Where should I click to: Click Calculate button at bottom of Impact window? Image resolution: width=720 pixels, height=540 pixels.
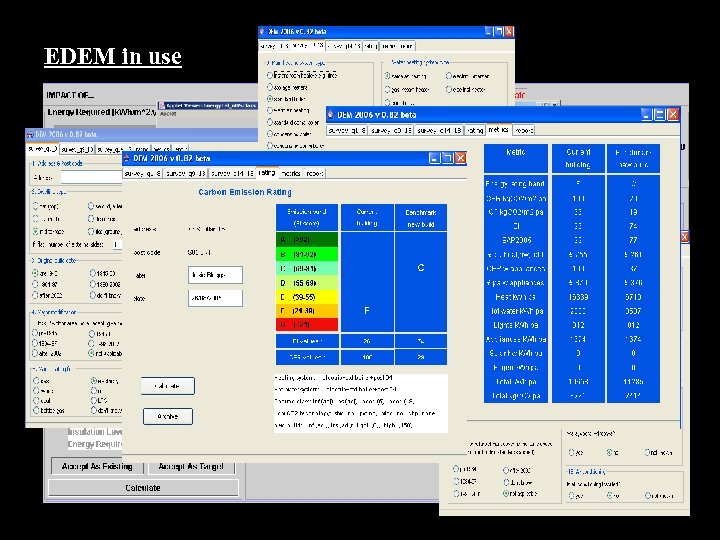(x=143, y=488)
